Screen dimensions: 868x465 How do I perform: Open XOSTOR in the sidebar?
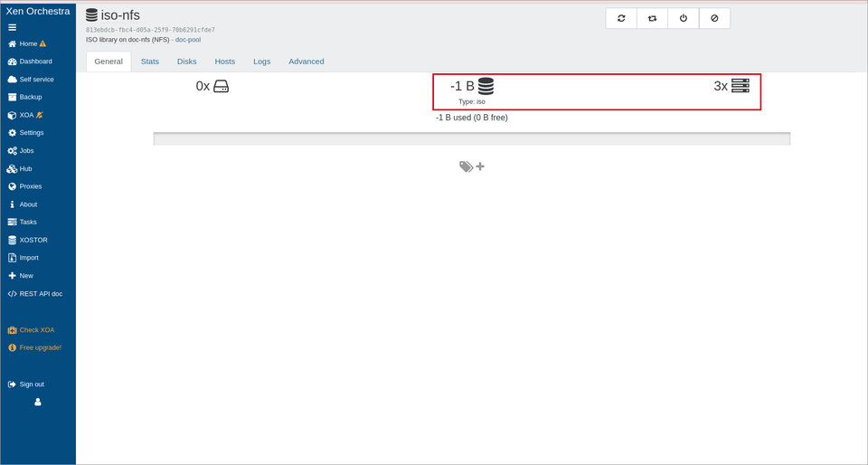[x=28, y=241]
